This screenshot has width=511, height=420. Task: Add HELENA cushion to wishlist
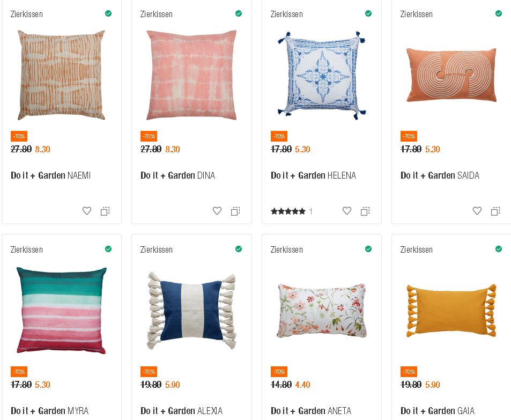tap(347, 211)
